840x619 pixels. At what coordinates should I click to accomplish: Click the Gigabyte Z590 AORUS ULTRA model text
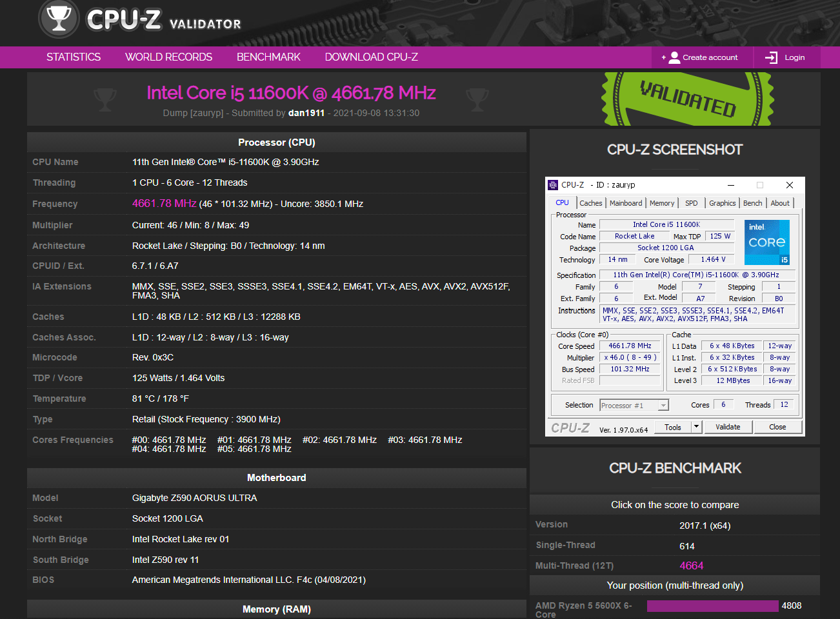(195, 498)
